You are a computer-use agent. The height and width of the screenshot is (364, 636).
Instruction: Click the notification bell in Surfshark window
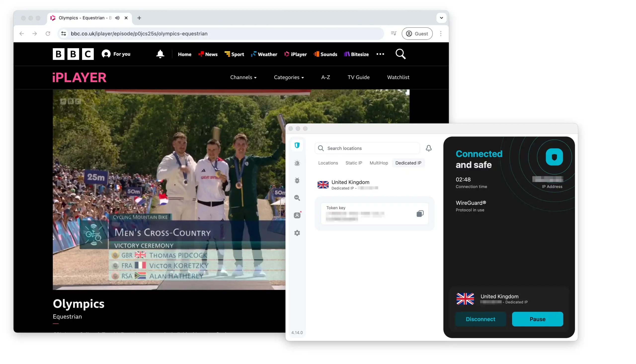pos(429,148)
